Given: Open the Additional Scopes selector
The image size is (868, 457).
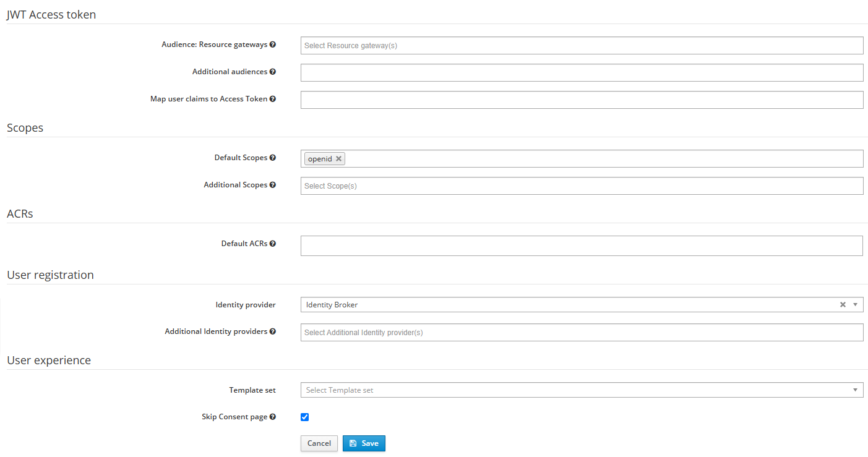Looking at the screenshot, I should [x=582, y=186].
